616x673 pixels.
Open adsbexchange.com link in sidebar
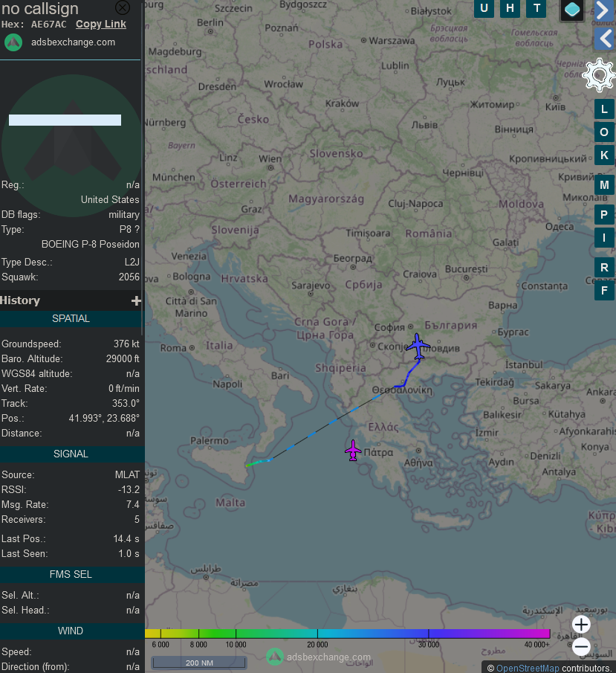tap(73, 42)
